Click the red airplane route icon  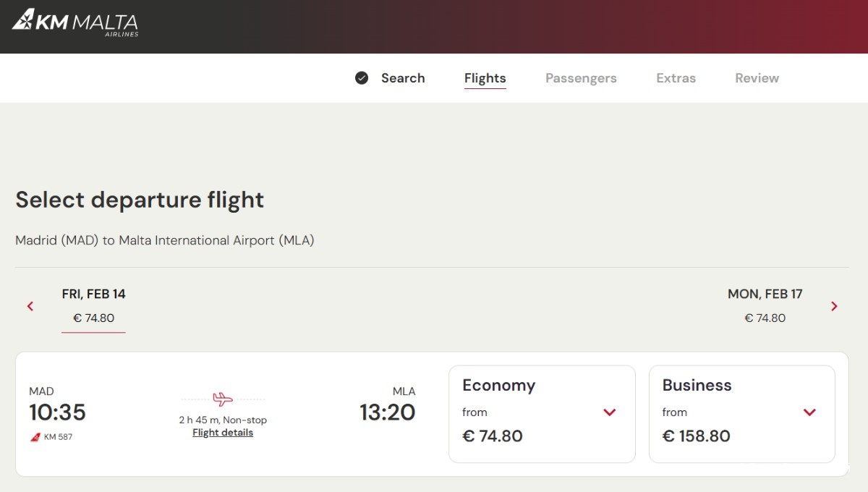pyautogui.click(x=223, y=399)
